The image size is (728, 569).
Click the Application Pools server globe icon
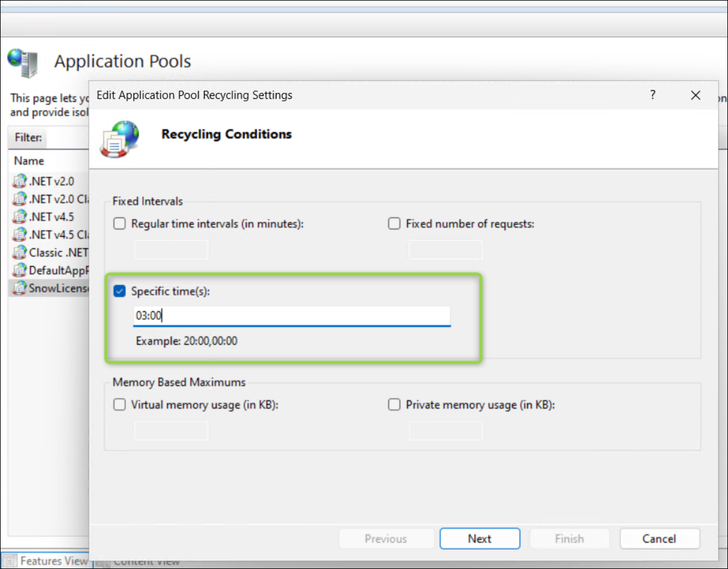click(x=23, y=64)
